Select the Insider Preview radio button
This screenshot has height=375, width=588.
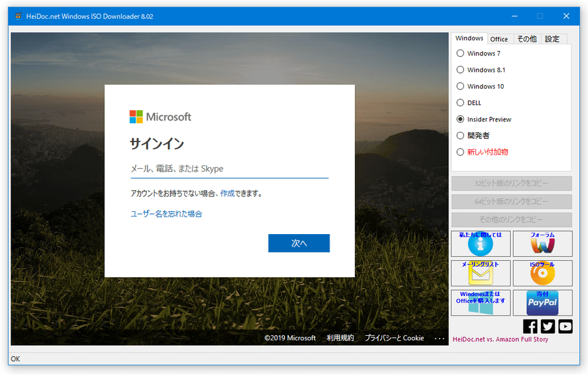pos(460,119)
